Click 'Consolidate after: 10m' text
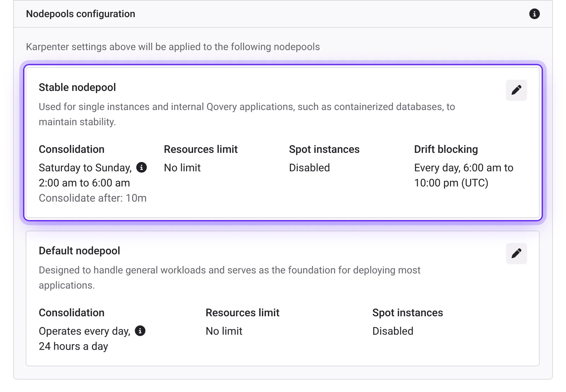This screenshot has width=566, height=392. (x=93, y=198)
